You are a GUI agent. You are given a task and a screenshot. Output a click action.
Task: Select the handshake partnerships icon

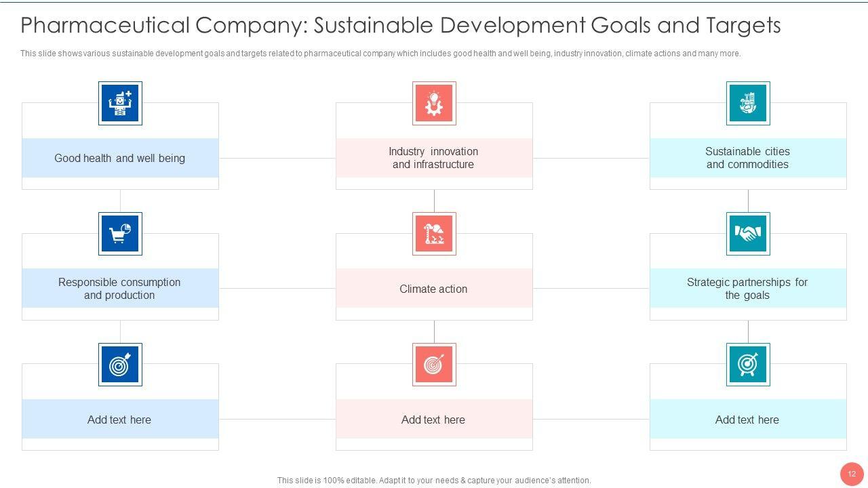point(748,234)
